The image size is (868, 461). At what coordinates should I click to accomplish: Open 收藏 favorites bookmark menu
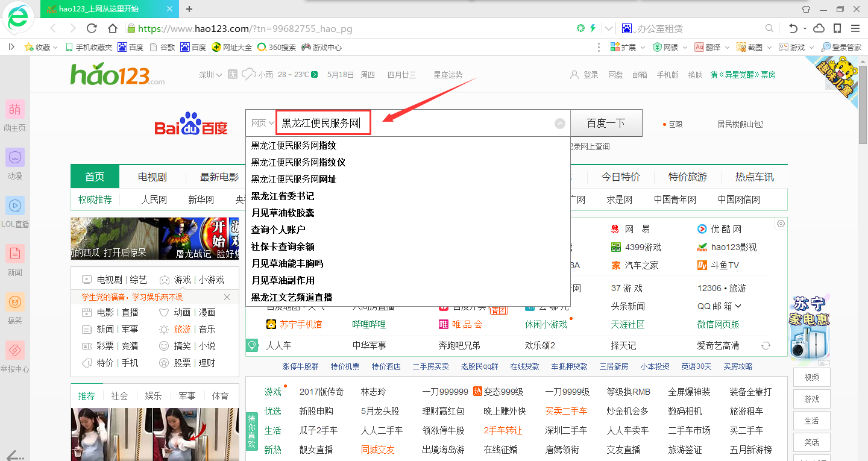click(41, 47)
